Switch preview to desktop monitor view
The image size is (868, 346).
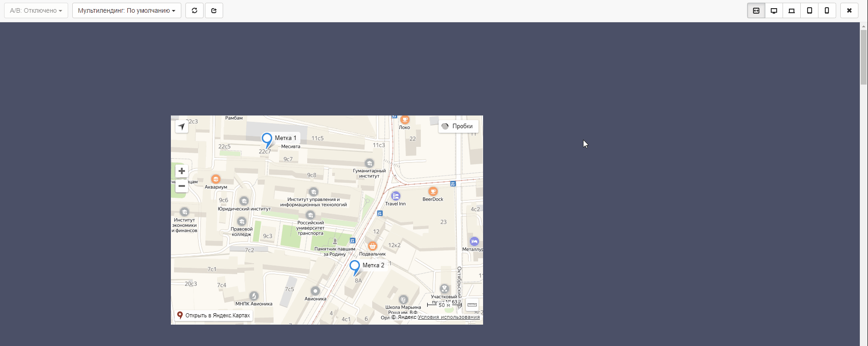point(774,10)
